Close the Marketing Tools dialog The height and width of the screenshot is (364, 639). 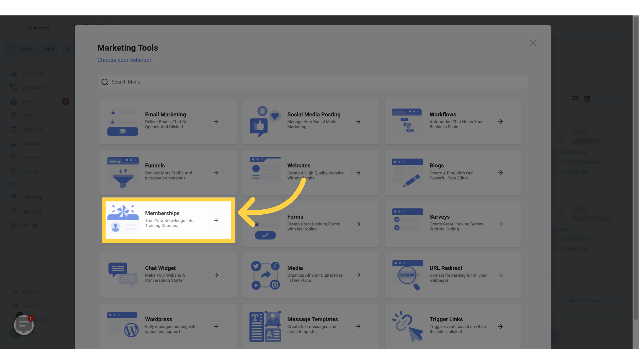click(x=533, y=43)
